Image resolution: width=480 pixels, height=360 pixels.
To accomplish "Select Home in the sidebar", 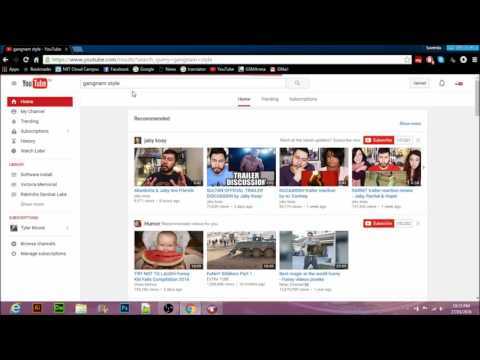I will 40,102.
